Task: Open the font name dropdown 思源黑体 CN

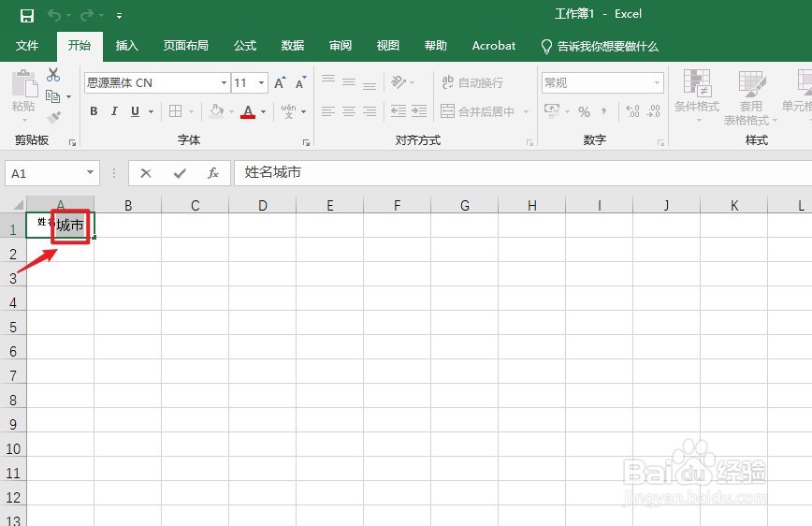Action: (x=224, y=83)
